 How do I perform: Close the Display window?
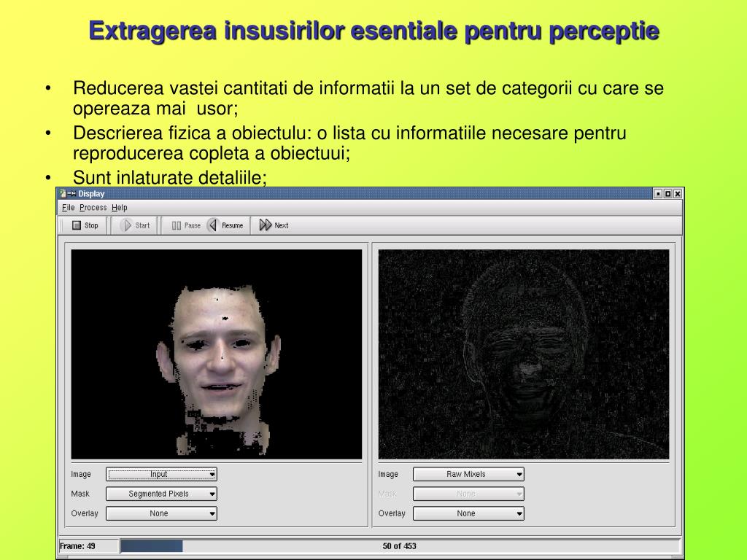678,194
